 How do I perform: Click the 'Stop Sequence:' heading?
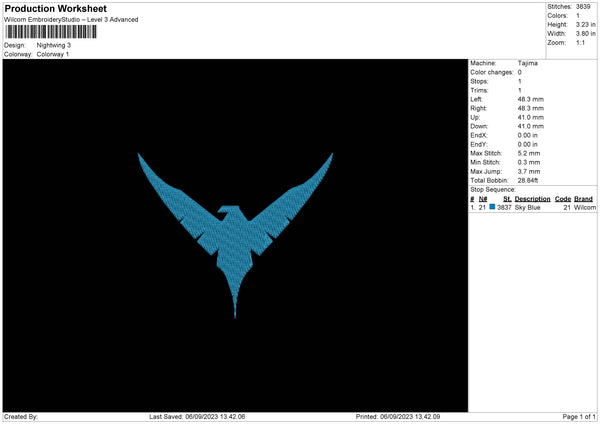[x=493, y=190]
